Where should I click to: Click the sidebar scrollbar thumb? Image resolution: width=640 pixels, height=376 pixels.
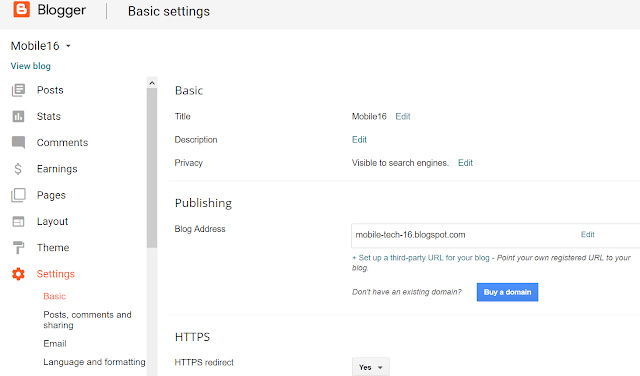tap(152, 168)
